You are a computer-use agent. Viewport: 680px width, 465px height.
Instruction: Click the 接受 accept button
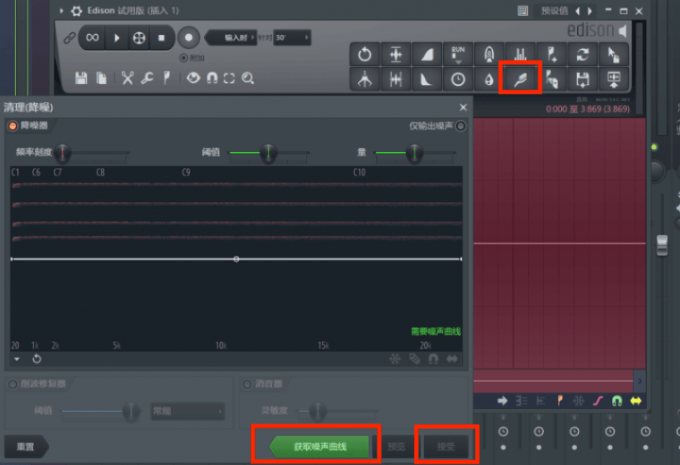445,445
